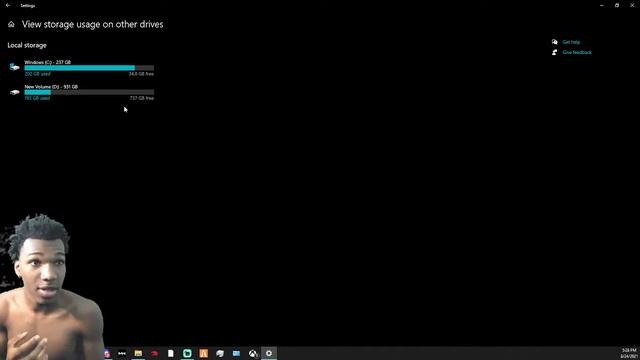Click the New Volume (D:) drive icon

15,92
